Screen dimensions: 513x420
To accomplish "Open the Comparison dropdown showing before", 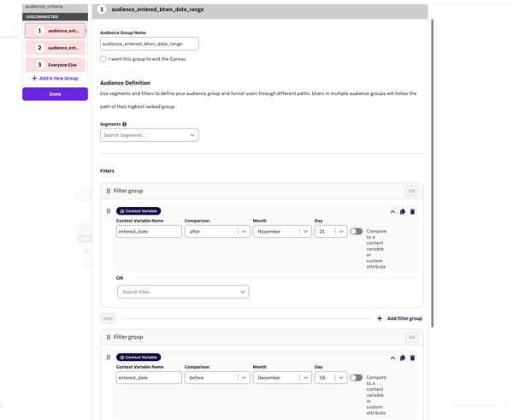I will (x=216, y=377).
